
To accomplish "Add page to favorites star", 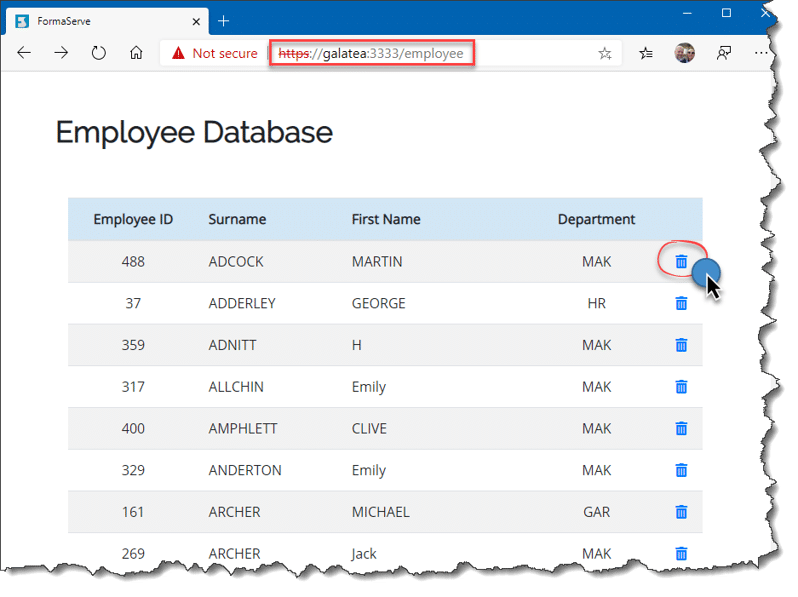I will coord(604,54).
